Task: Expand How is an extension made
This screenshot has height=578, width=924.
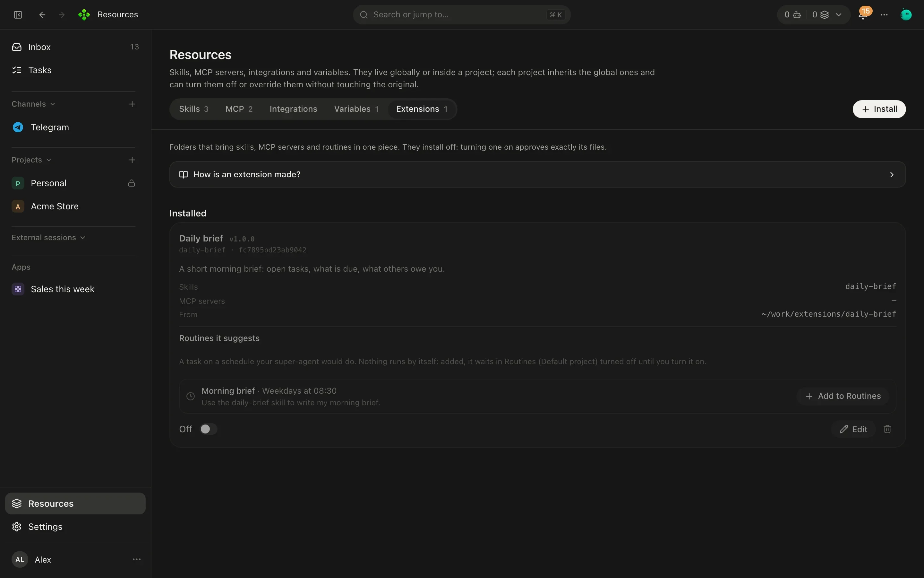Action: point(537,174)
